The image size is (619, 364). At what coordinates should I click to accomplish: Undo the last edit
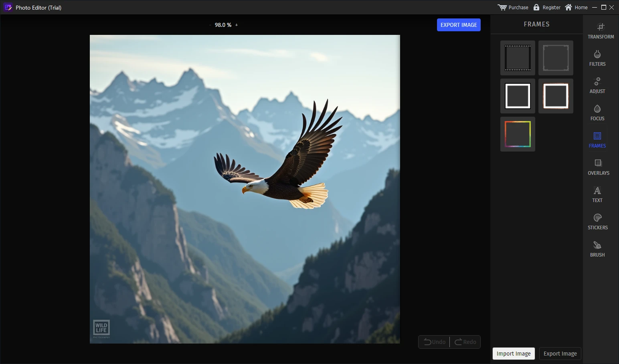coord(434,342)
